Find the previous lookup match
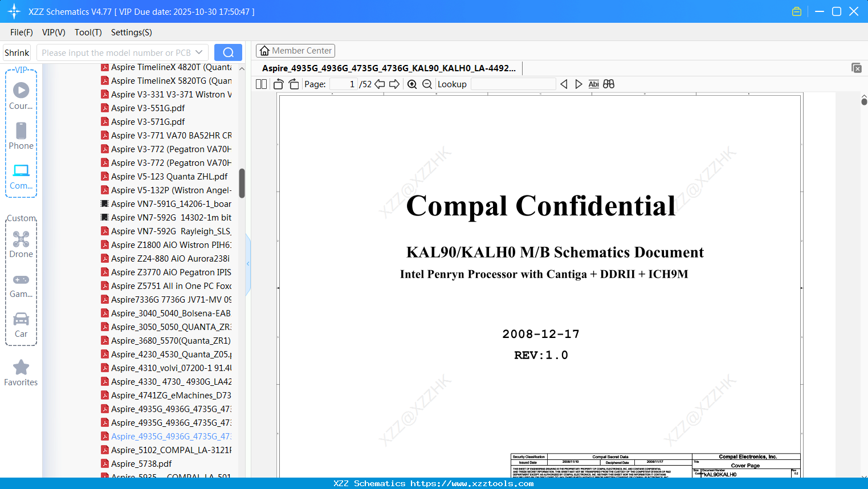The height and width of the screenshot is (489, 868). point(564,84)
